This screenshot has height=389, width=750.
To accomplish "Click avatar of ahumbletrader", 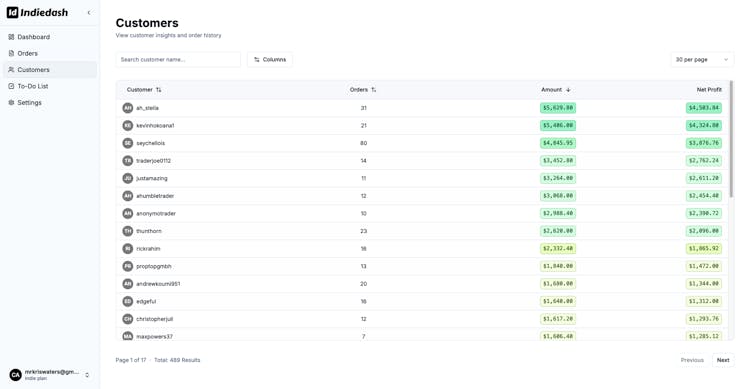I will (128, 196).
